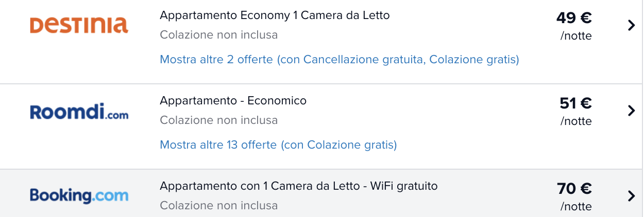Select the 51 € per night price
The width and height of the screenshot is (644, 217).
[x=575, y=104]
